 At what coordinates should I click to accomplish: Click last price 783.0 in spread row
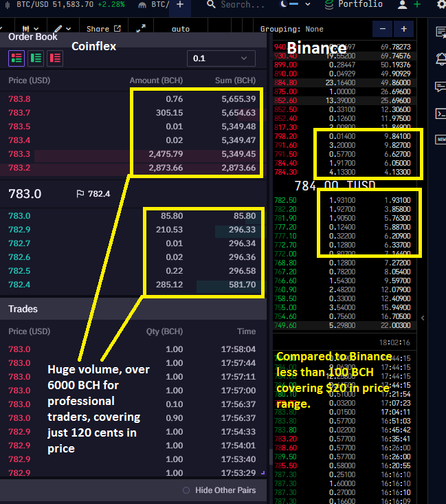[x=25, y=194]
